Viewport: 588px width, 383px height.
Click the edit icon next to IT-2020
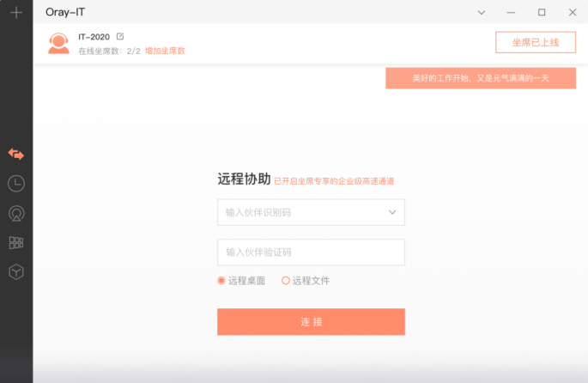pyautogui.click(x=120, y=36)
